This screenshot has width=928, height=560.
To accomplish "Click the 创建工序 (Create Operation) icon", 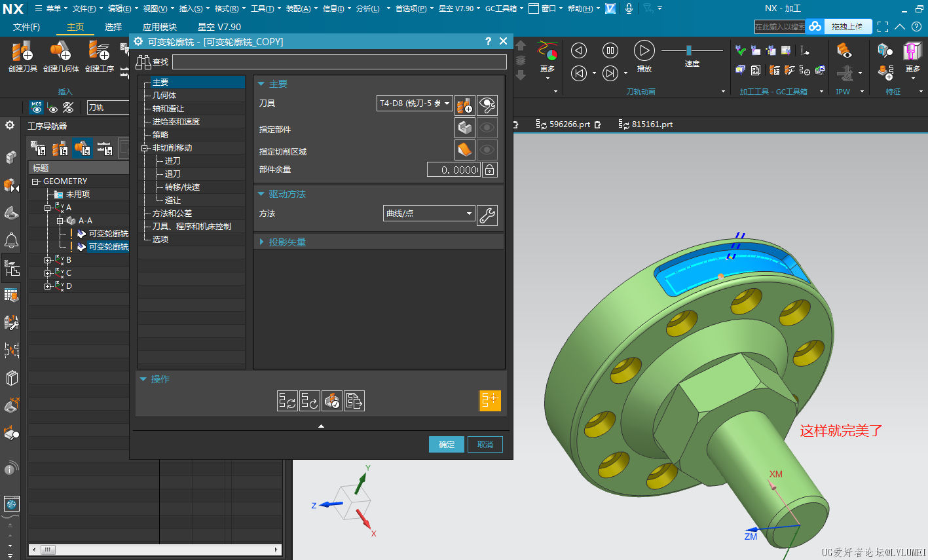I will point(99,51).
